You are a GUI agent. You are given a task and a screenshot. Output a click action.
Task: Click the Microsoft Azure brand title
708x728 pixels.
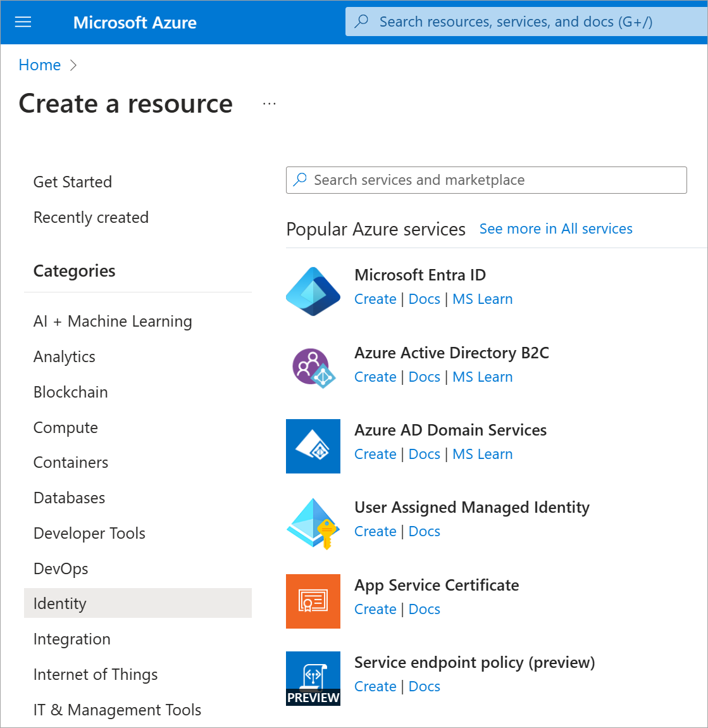coord(135,22)
